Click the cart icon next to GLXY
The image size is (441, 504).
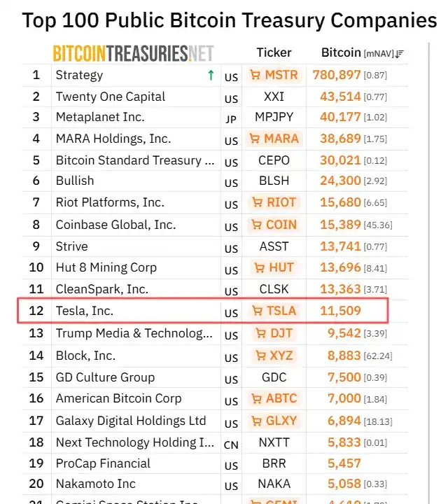255,421
